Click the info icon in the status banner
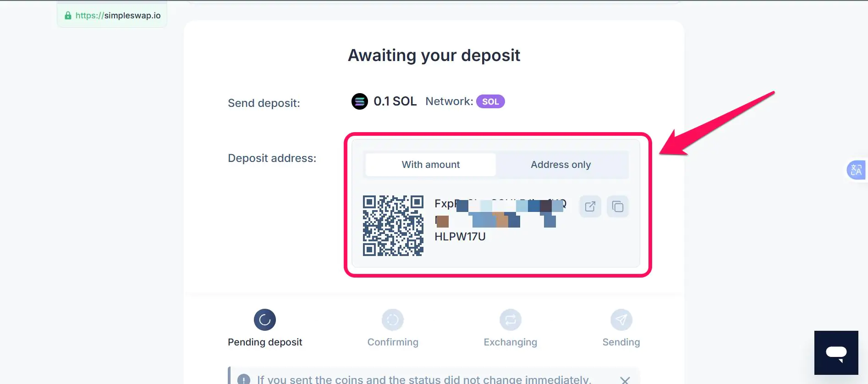Viewport: 868px width, 384px height. coord(243,379)
